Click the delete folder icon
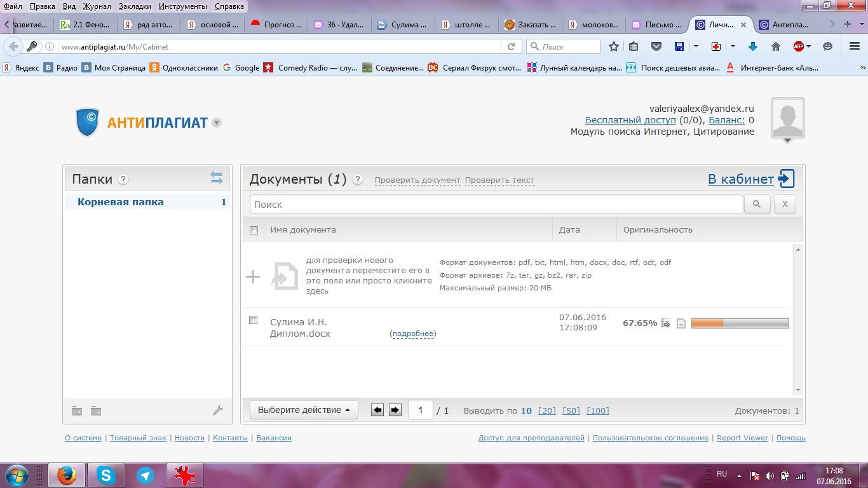 click(x=96, y=411)
